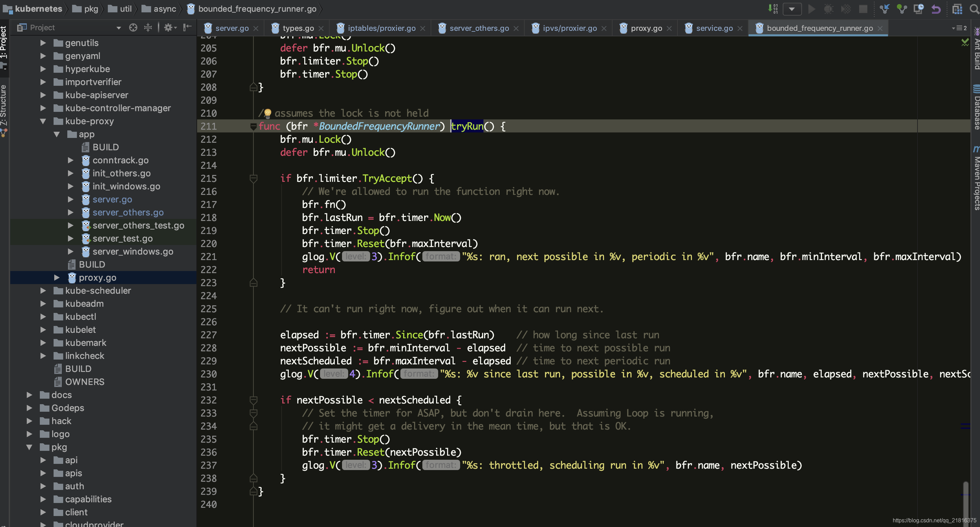
Task: Fold the tryRun function at line 211
Action: (253, 127)
